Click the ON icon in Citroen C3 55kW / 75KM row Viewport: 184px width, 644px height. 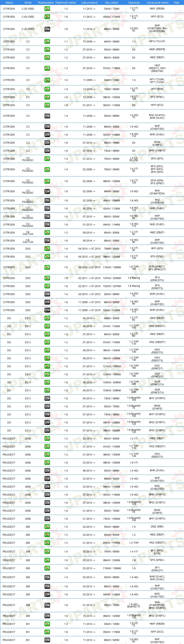coord(47,143)
